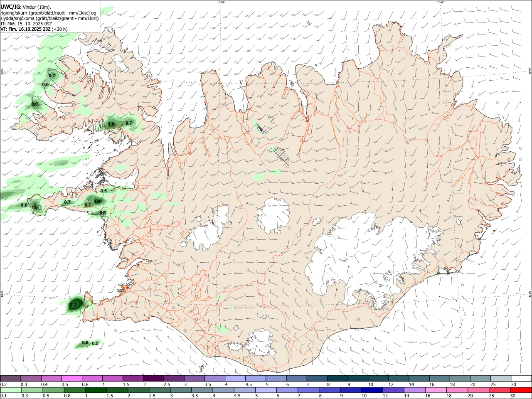The width and height of the screenshot is (532, 399).
Task: Click the 1.0 value beside the 0.6 on Snæfellsnes tip
Action: pos(35,207)
